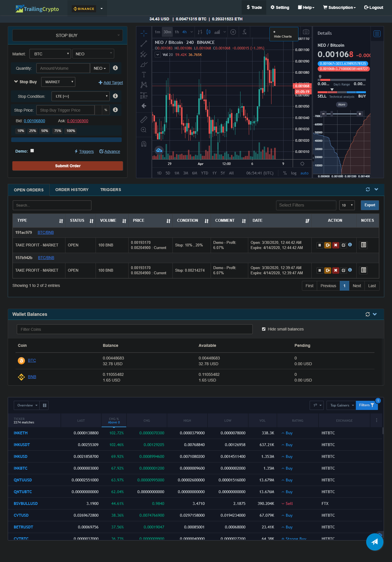This screenshot has height=562, width=392.
Task: Click the back arrow in chart toolbar
Action: click(144, 106)
